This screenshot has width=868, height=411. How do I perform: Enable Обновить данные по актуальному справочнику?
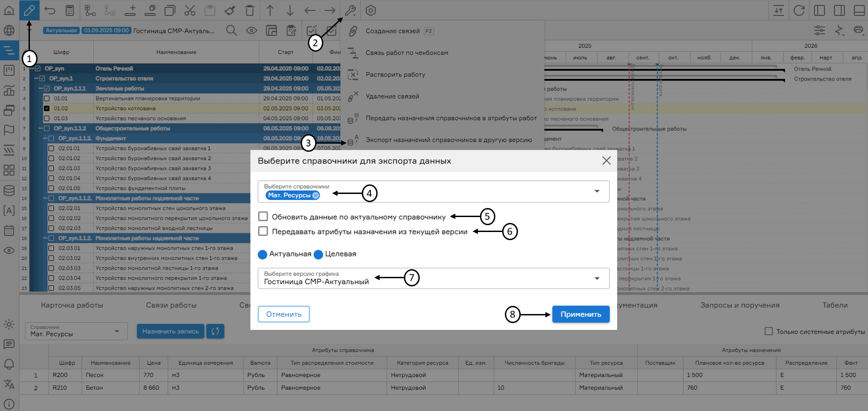263,216
